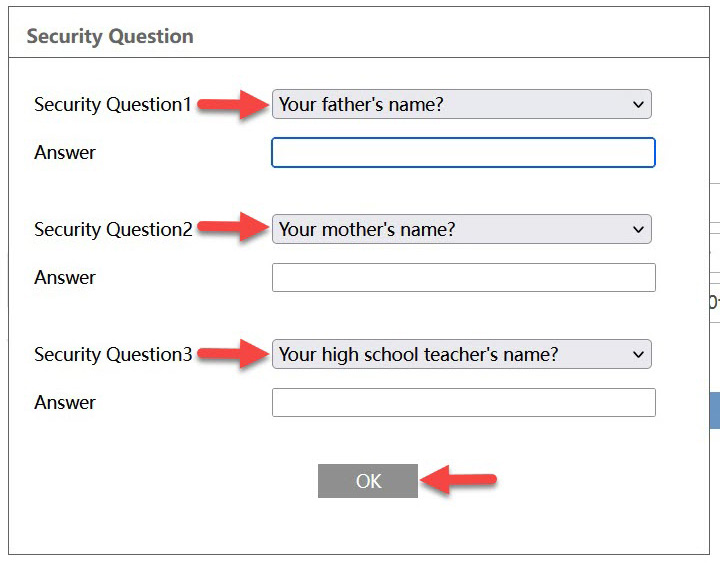Open the "Your mother's name?" dropdown

click(460, 229)
